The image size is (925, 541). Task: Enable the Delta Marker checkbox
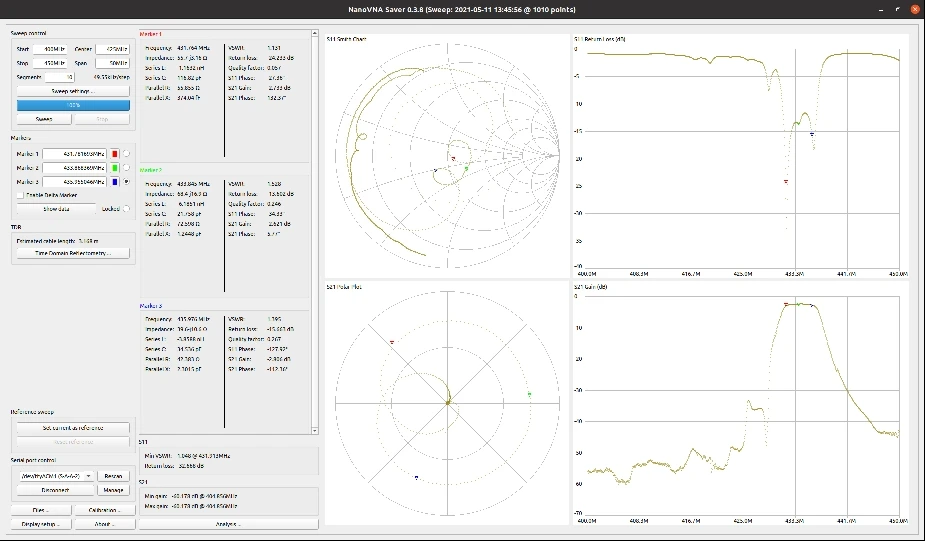(21, 195)
